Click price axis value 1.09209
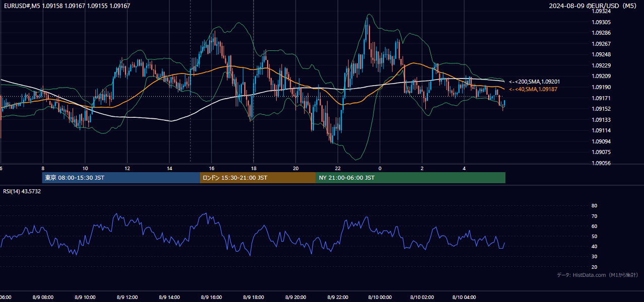This screenshot has width=644, height=302. click(x=601, y=76)
